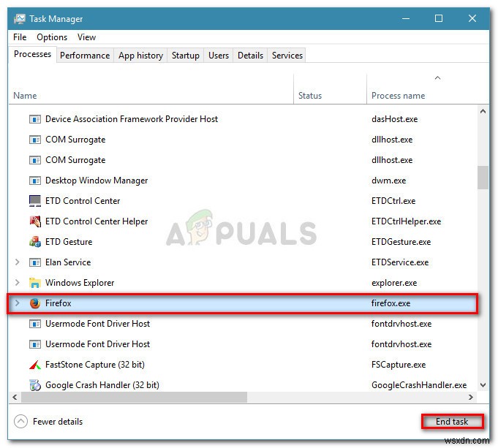Click the horizontal scrollbar right arrow

pos(471,397)
